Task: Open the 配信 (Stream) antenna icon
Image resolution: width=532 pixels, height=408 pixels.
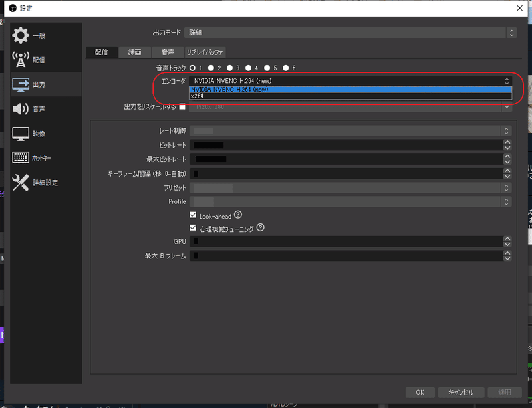Action: pyautogui.click(x=21, y=60)
